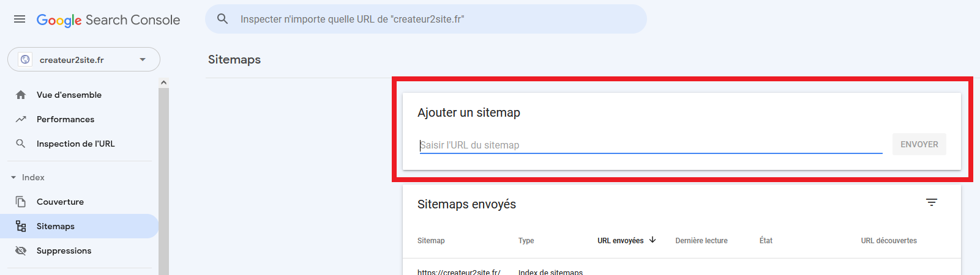980x275 pixels.
Task: Click the sidebar scroll up arrow
Action: click(x=163, y=82)
